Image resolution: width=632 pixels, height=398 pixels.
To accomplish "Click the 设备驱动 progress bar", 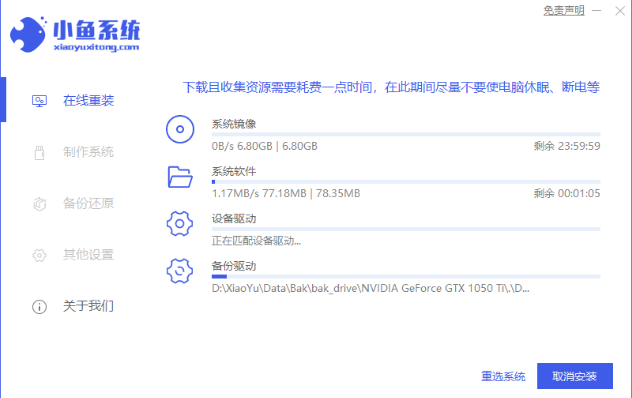I will click(406, 229).
